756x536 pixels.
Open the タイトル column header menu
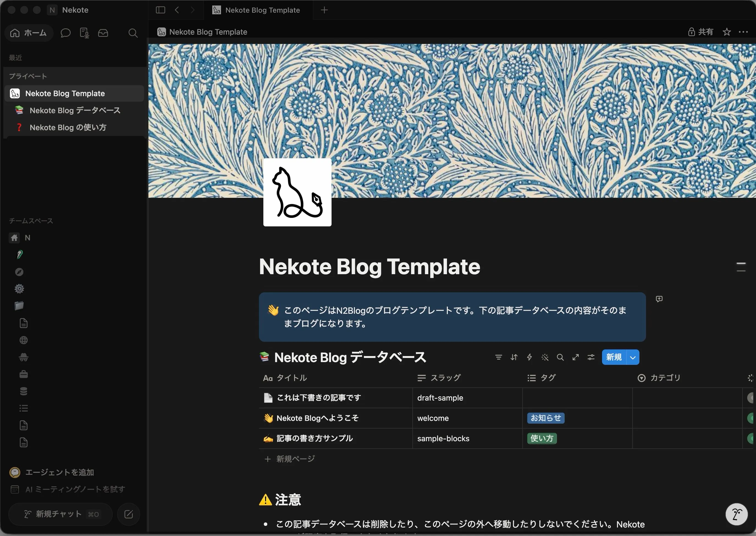click(285, 377)
